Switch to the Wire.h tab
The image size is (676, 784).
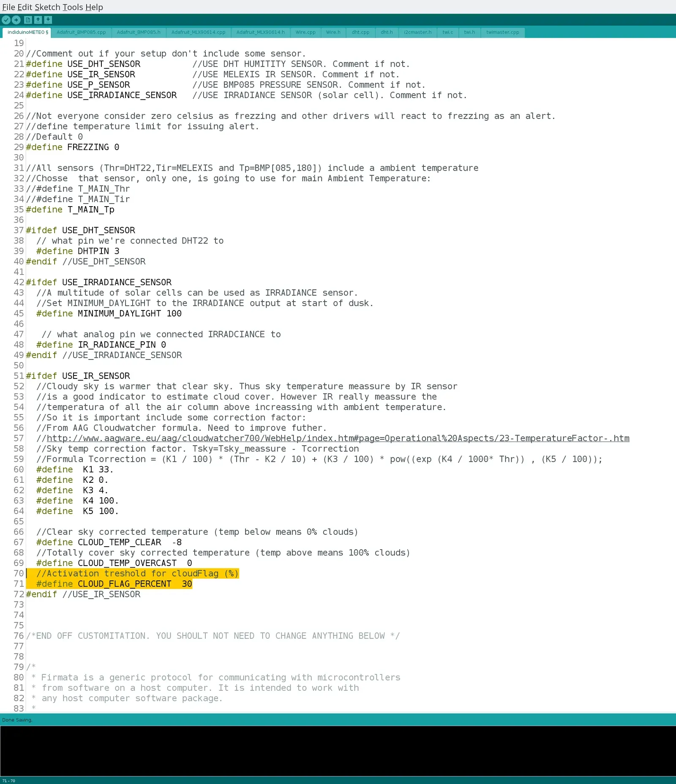tap(333, 33)
